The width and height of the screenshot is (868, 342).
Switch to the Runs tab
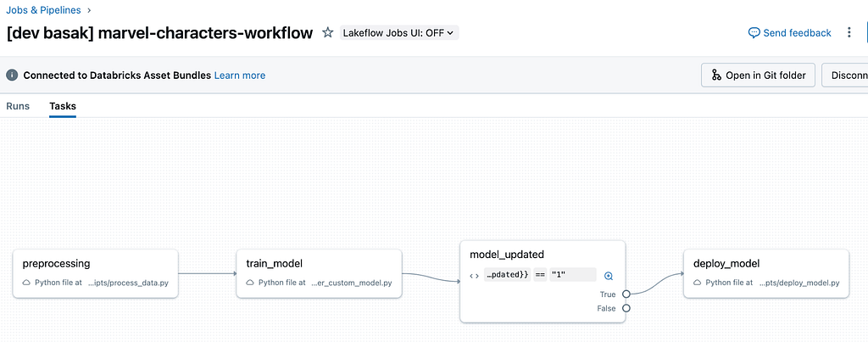18,106
